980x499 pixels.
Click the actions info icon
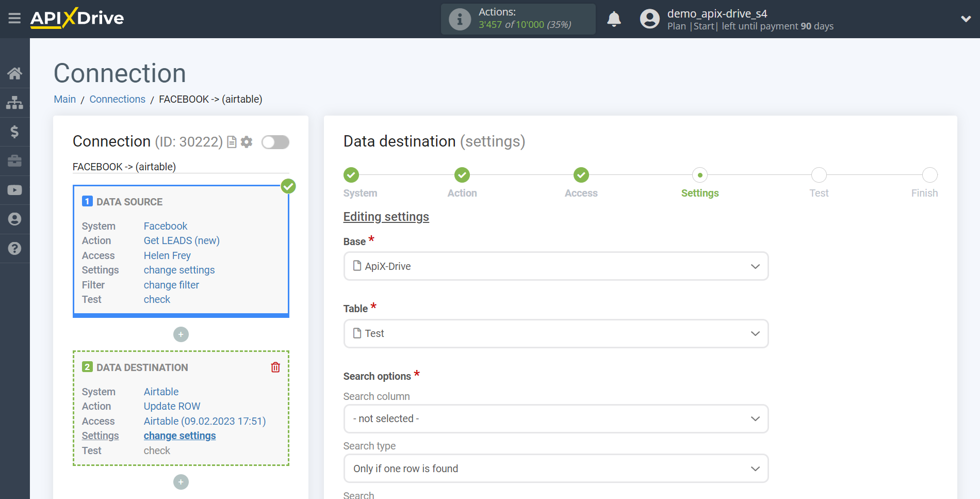[x=460, y=19]
